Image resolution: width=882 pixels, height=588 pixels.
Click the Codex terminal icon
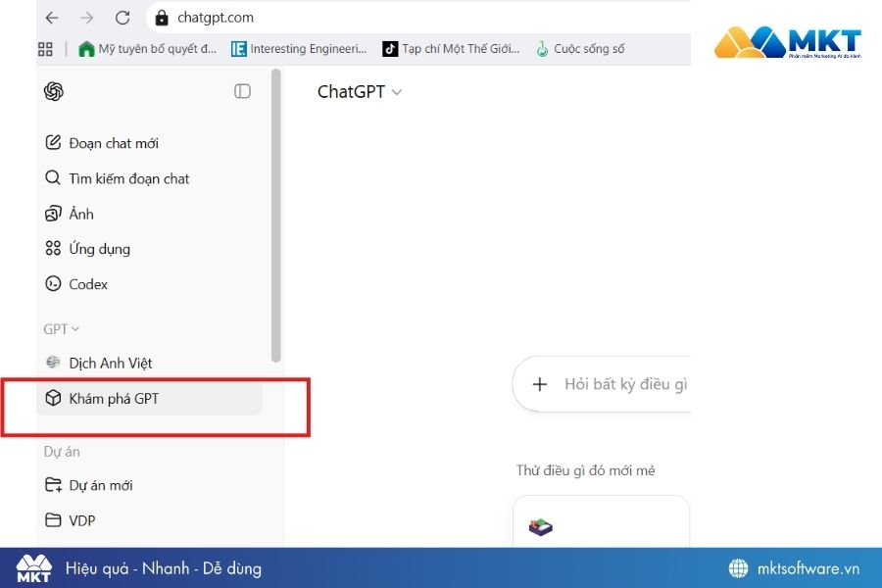(53, 283)
